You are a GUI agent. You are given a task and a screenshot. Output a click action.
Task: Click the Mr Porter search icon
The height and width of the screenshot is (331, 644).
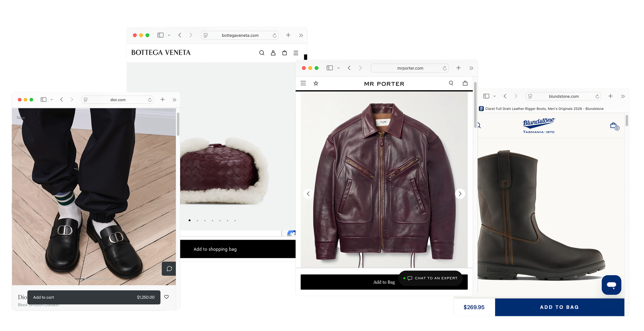(x=451, y=83)
